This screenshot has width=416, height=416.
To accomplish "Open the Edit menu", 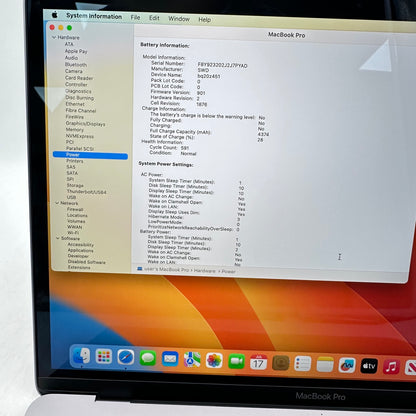I will point(154,18).
